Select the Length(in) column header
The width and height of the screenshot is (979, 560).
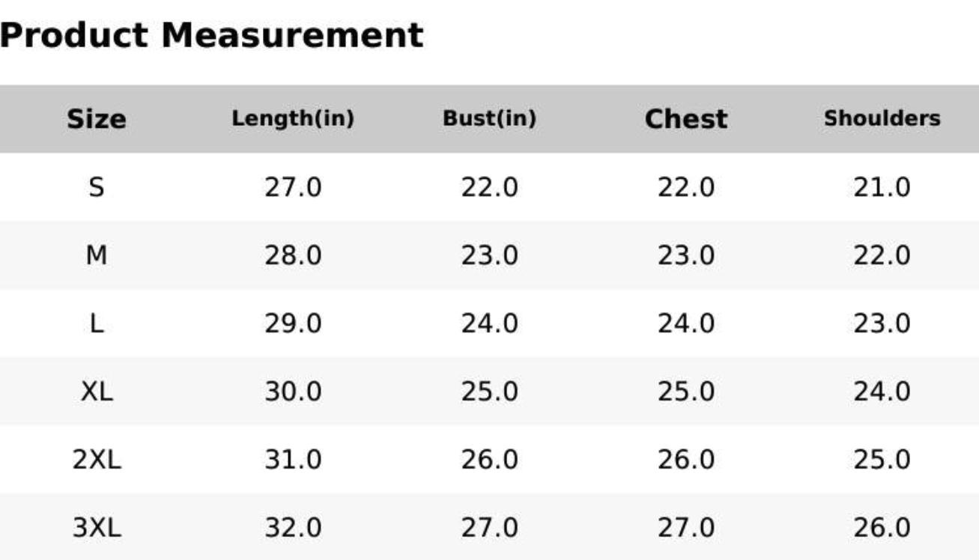(x=293, y=119)
